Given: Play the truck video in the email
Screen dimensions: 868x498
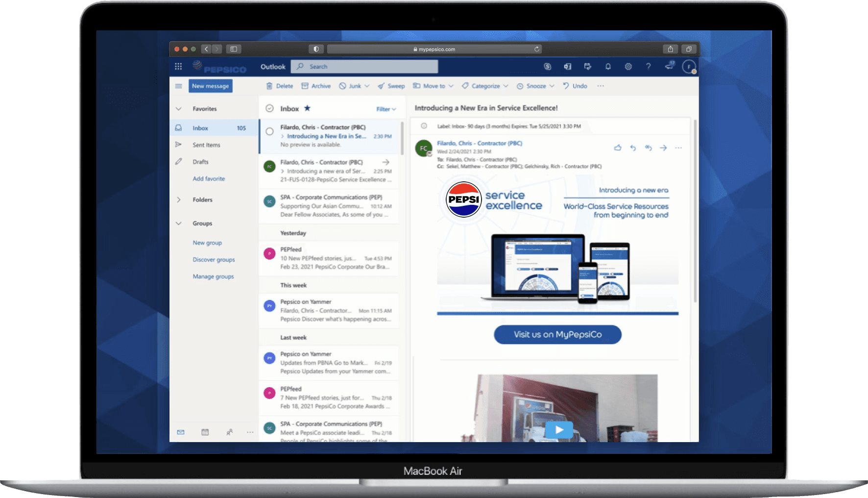Looking at the screenshot, I should (559, 430).
